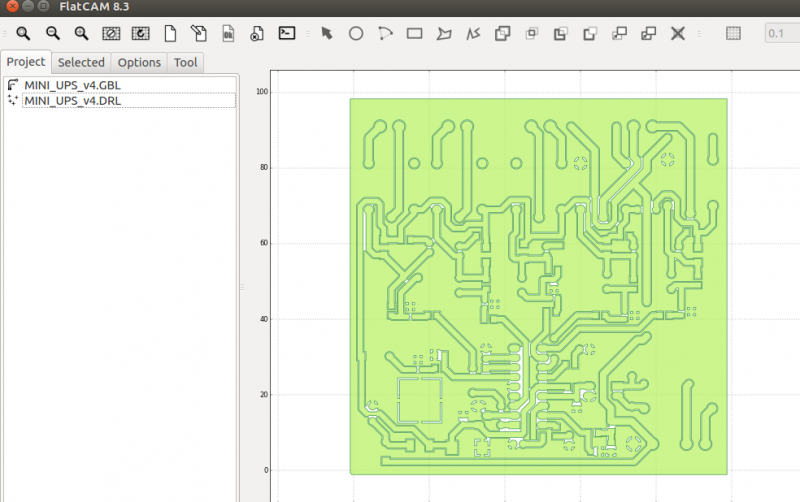Image resolution: width=800 pixels, height=502 pixels.
Task: Click the Zoom Fit magnifier icon
Action: (x=23, y=33)
